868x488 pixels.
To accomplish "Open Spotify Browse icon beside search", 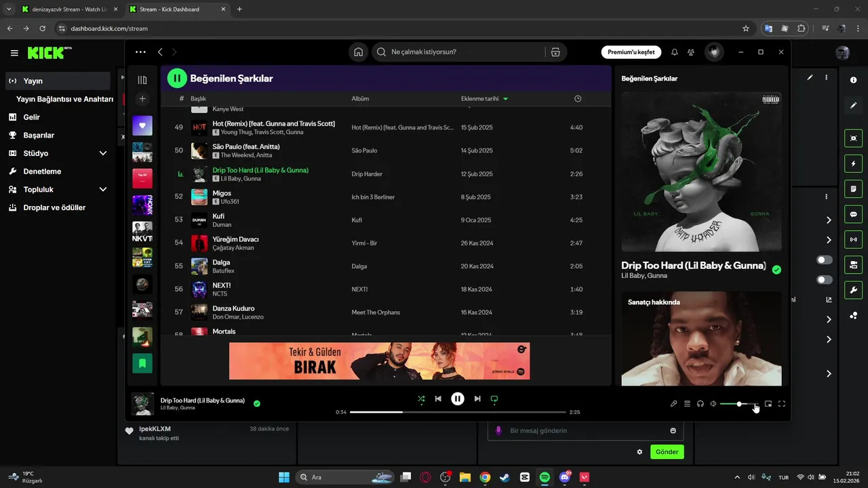I will tap(555, 52).
